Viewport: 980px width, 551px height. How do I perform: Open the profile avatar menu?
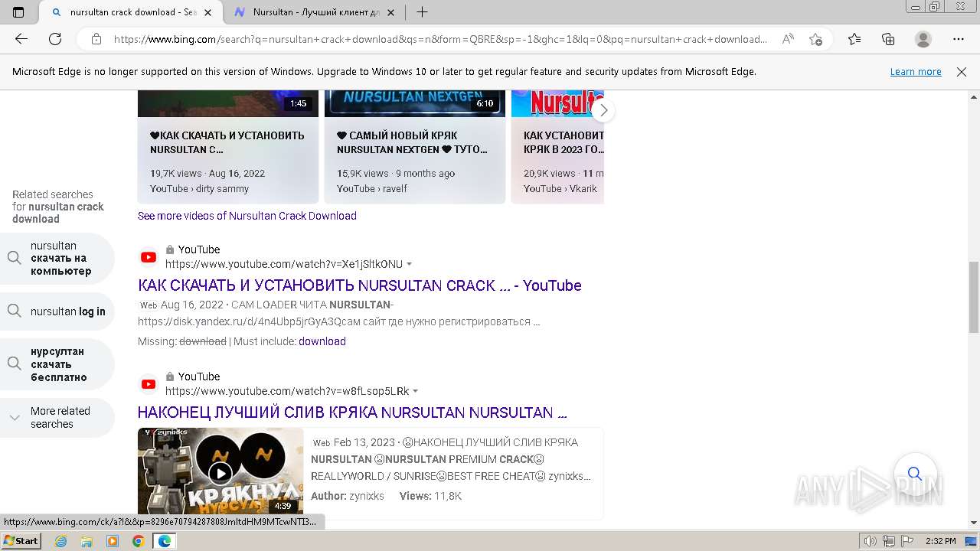coord(923,39)
